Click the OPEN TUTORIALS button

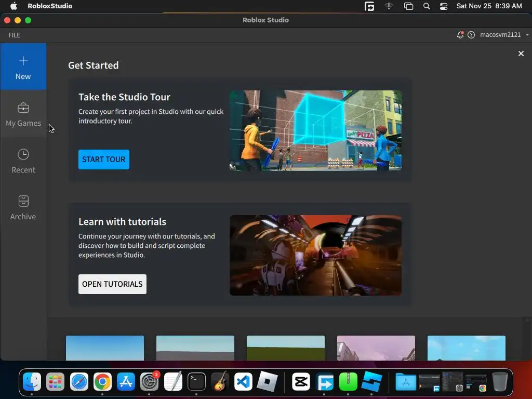point(112,284)
